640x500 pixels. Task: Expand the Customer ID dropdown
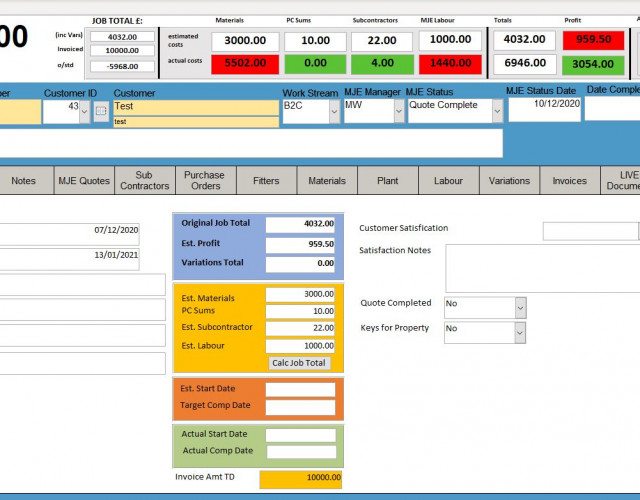pos(84,111)
